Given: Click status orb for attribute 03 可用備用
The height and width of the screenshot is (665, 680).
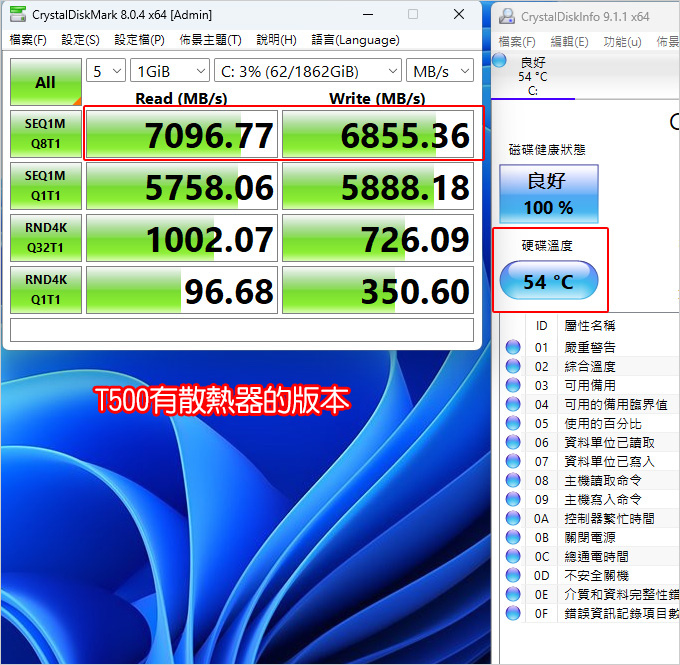Looking at the screenshot, I should tap(513, 385).
